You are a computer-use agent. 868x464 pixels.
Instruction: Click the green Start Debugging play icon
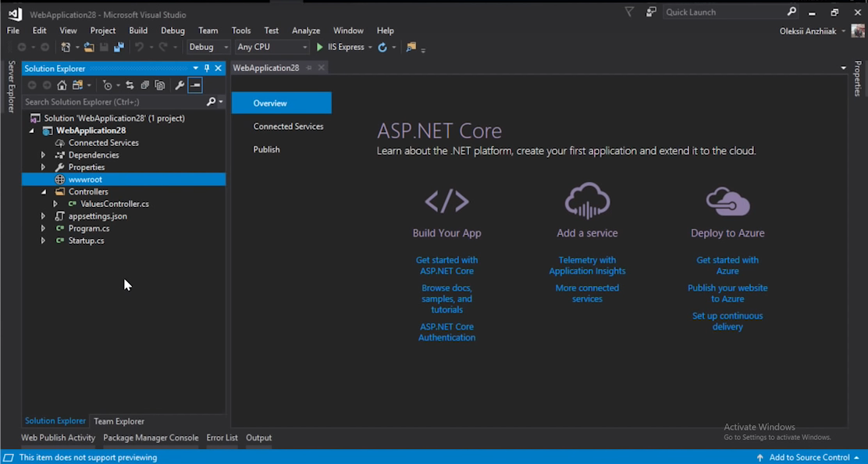coord(319,48)
